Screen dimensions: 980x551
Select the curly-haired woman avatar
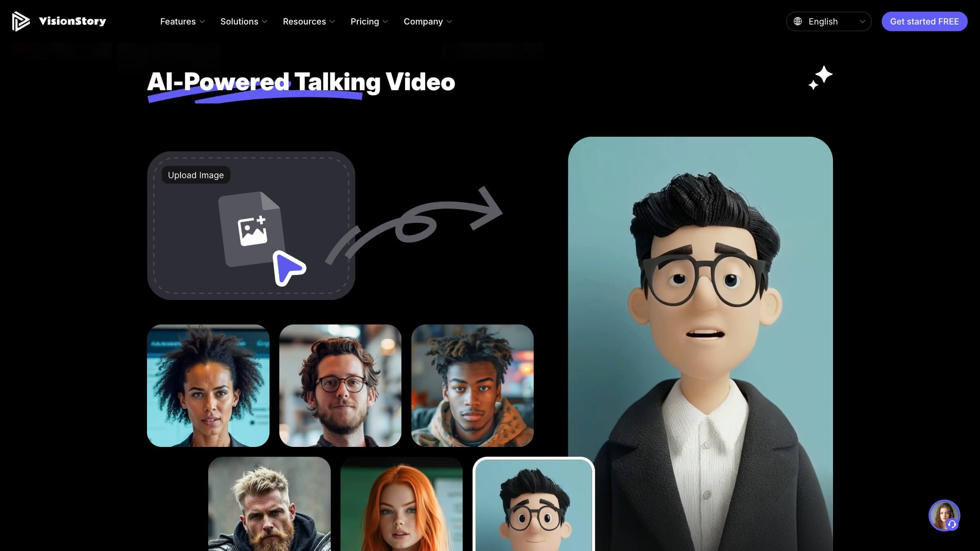coord(208,385)
